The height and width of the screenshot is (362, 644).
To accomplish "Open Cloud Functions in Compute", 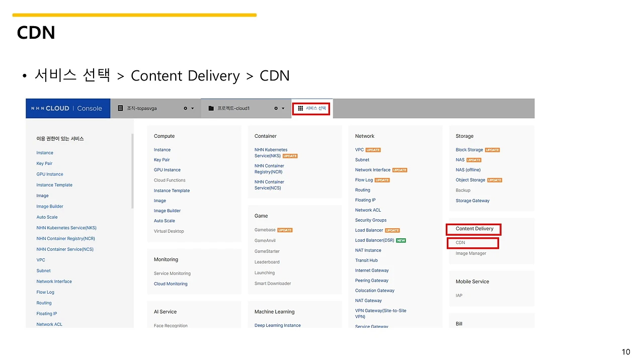I will coord(170,180).
